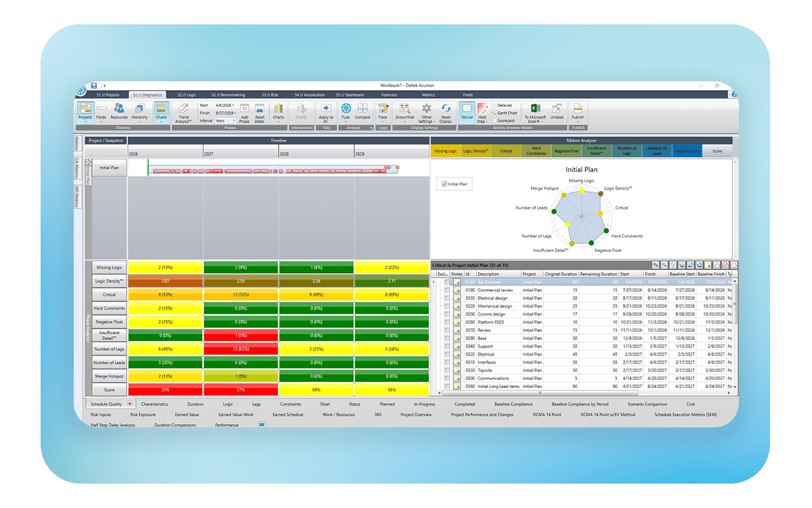Viewport: 812px width, 508px height.
Task: Click the Initial Plan timeline row button
Action: [109, 168]
